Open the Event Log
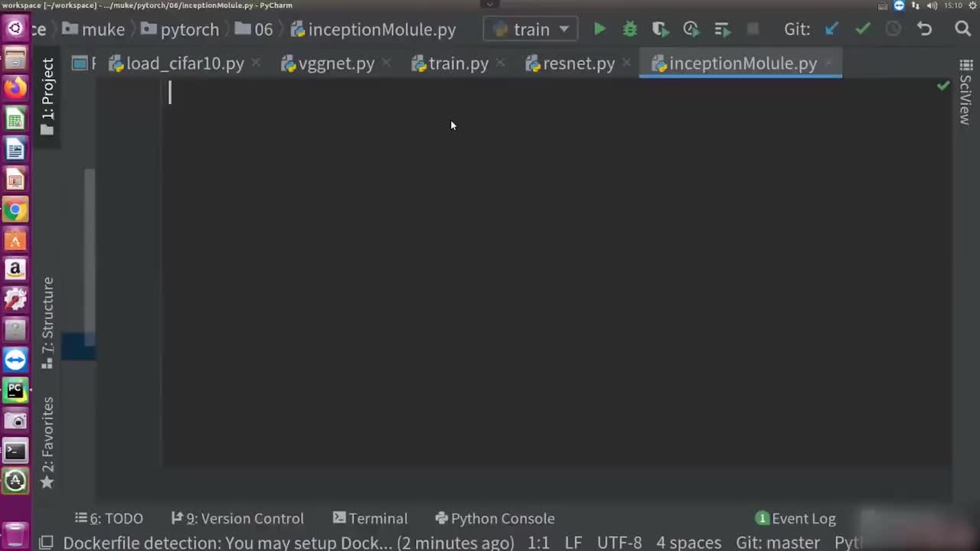980x551 pixels. (x=795, y=518)
